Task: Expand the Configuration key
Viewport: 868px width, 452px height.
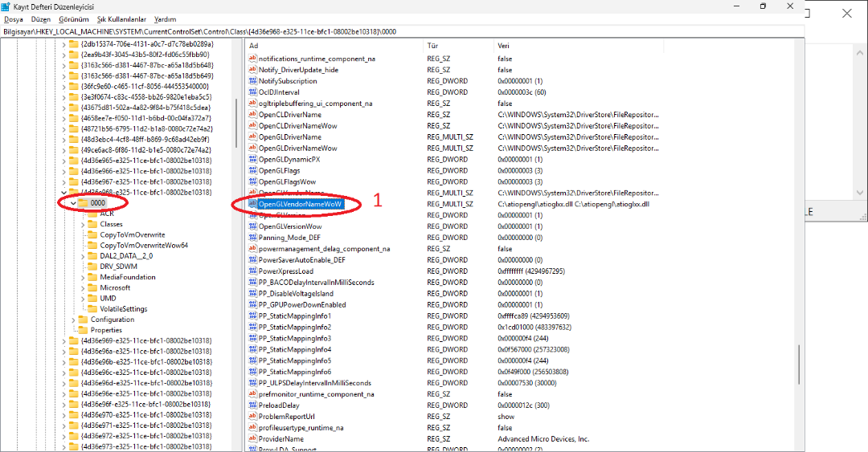Action: pos(74,320)
